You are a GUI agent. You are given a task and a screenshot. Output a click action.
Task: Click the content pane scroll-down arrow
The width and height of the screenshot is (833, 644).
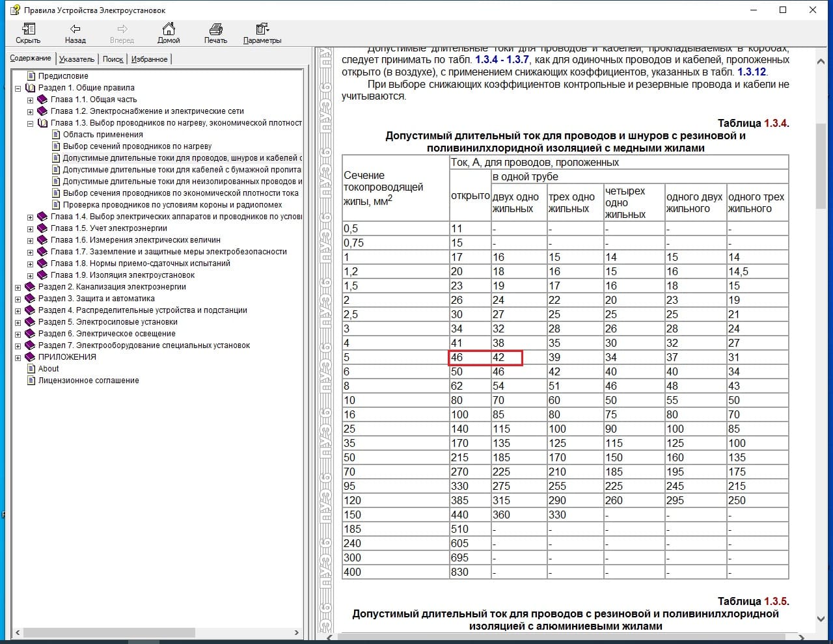pos(821,619)
